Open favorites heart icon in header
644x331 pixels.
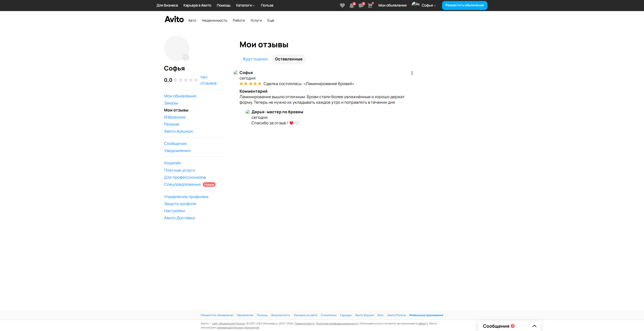tap(342, 6)
